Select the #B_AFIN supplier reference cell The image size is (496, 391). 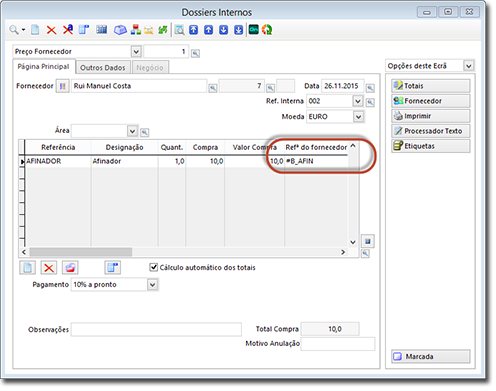coord(316,161)
